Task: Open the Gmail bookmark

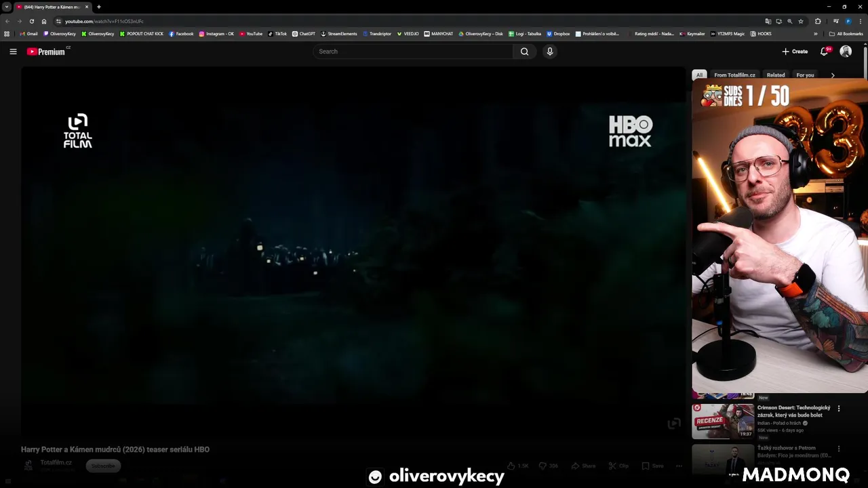Action: click(x=29, y=33)
